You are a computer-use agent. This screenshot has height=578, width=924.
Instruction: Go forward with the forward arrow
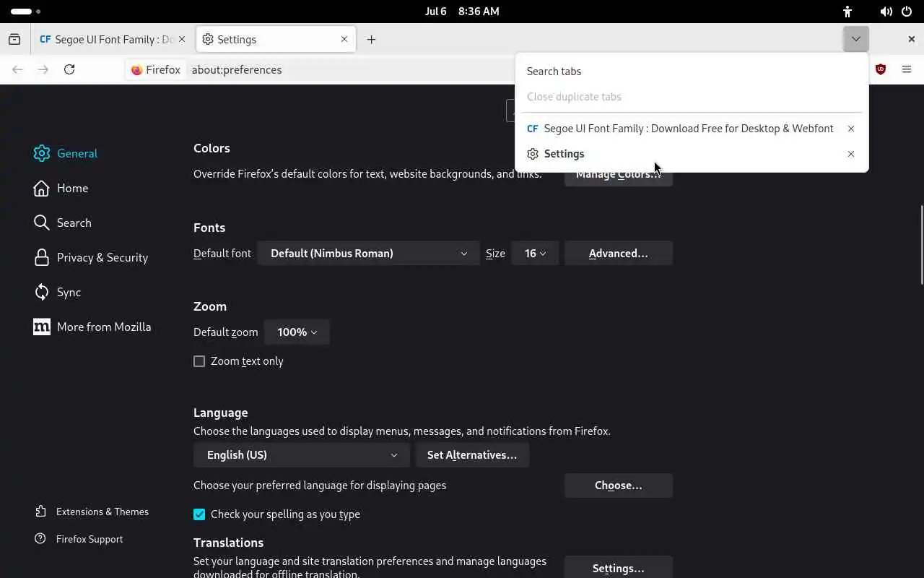43,69
